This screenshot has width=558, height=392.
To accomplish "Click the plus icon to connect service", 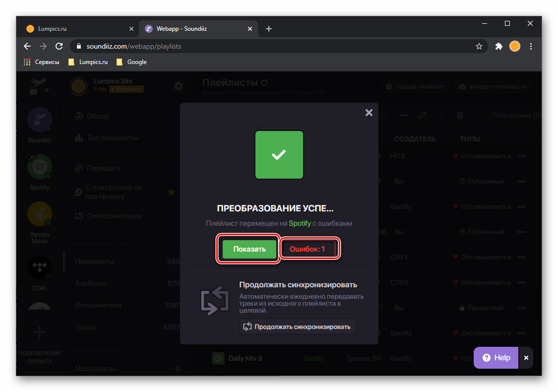I will pos(39,332).
